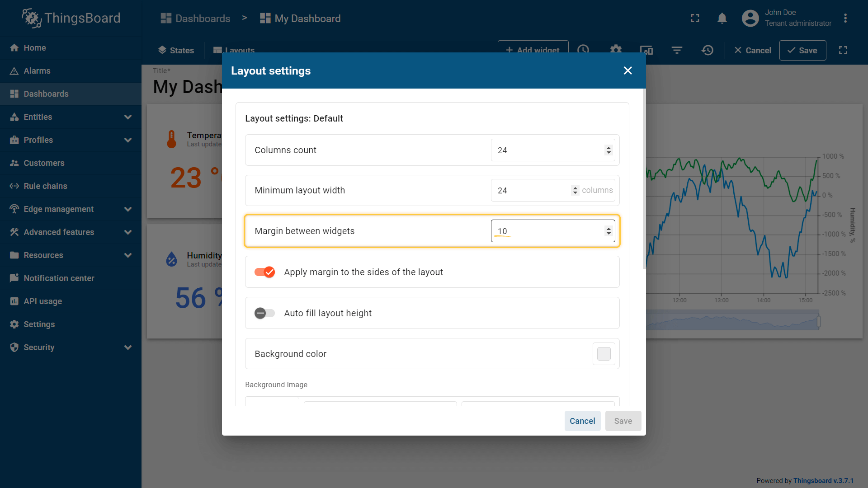Expand the Edge management submenu

[x=128, y=209]
